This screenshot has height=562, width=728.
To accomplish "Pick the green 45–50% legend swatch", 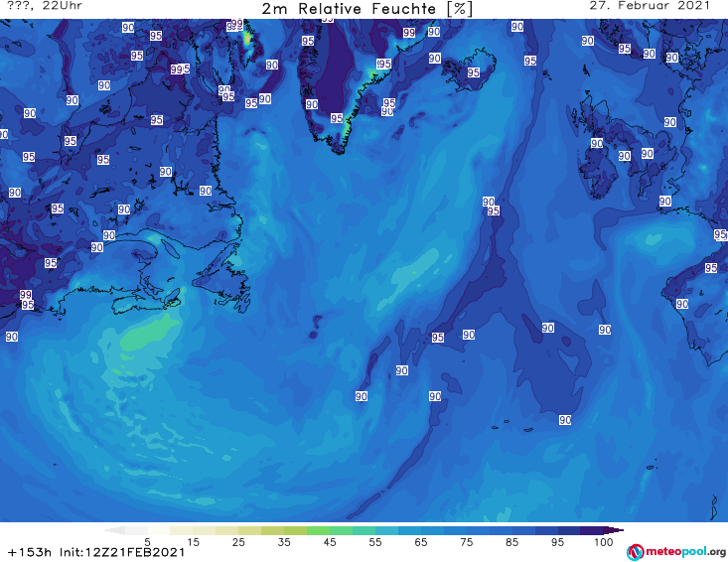I will 341,530.
